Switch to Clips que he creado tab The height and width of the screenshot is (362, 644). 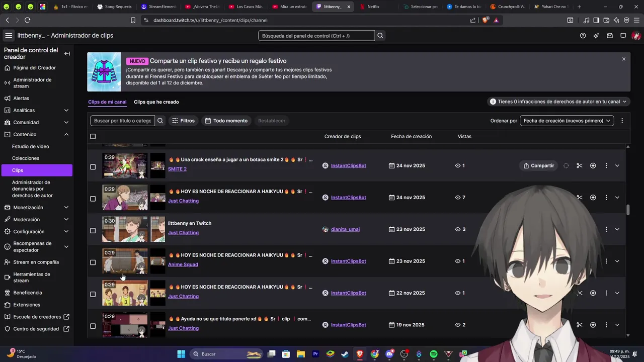156,102
